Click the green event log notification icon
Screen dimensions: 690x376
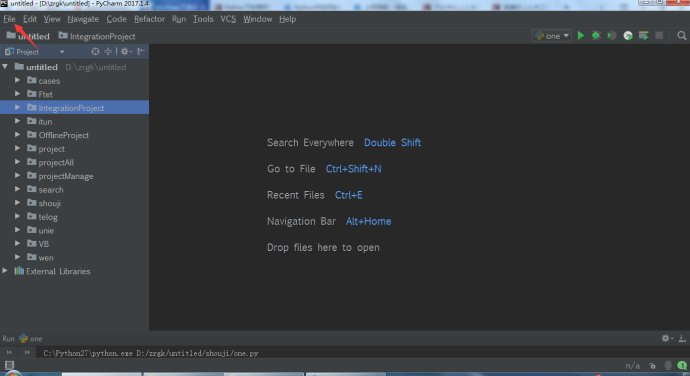tap(682, 365)
